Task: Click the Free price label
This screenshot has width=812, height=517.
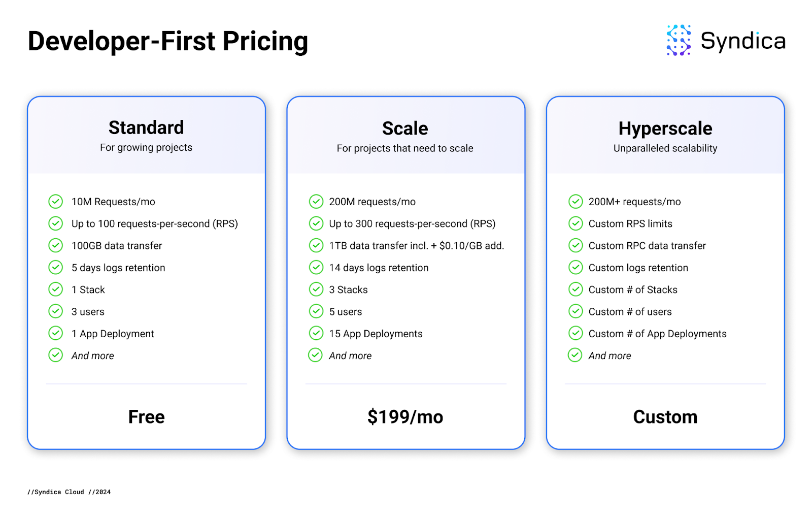Action: coord(146,417)
